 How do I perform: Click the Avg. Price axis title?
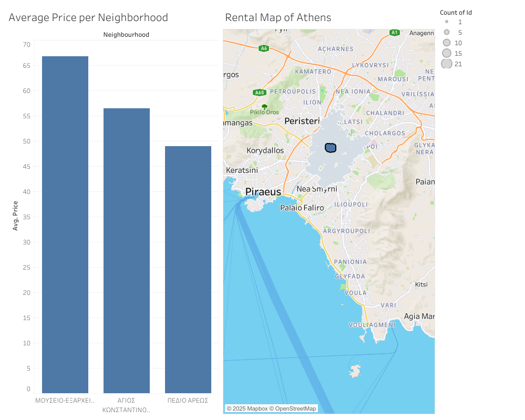pyautogui.click(x=15, y=216)
